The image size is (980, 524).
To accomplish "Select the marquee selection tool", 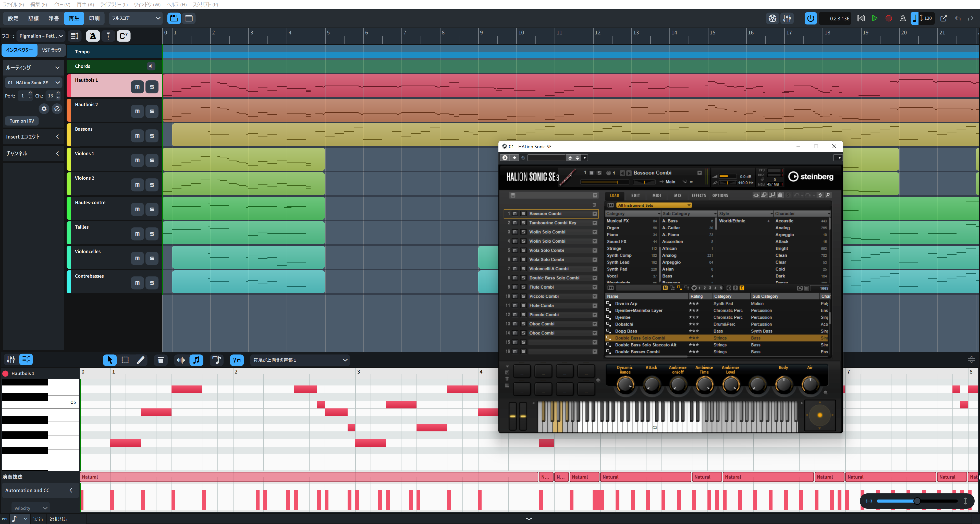I will click(125, 360).
